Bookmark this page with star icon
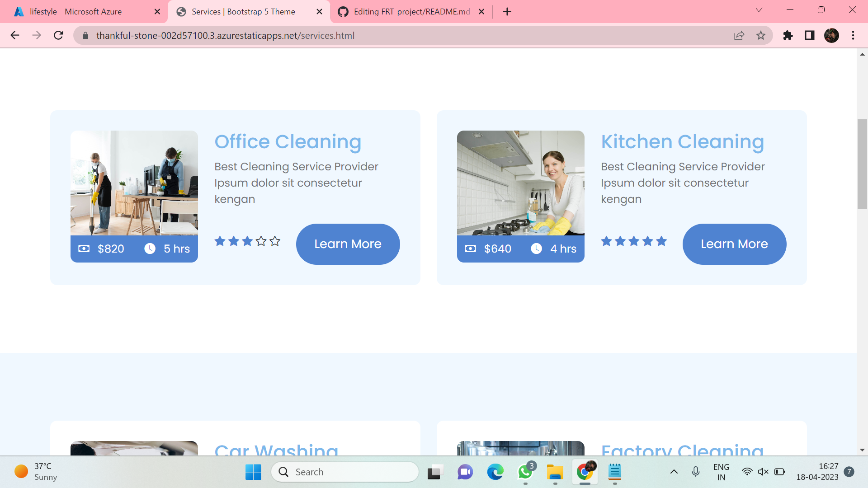Viewport: 868px width, 488px height. pos(761,35)
